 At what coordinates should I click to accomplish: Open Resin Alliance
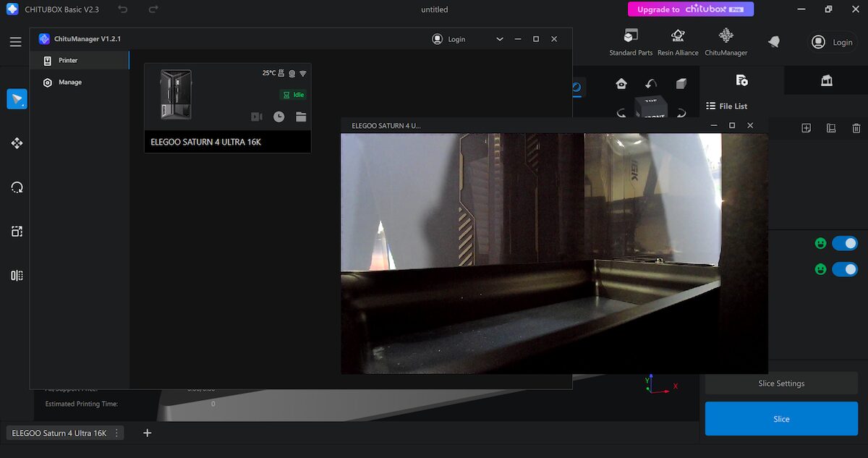678,42
